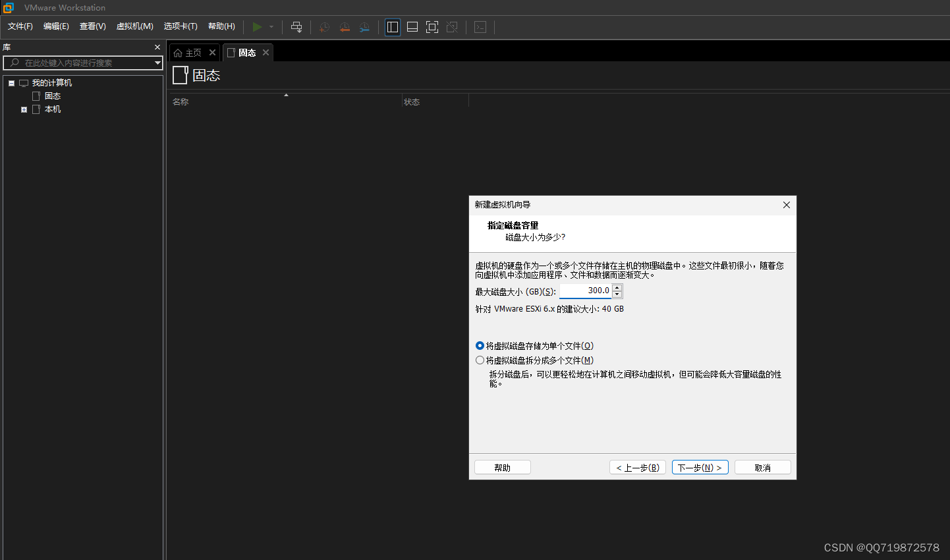Click the VMware Workstation logo icon
Screen dimensions: 950x560
[8, 8]
